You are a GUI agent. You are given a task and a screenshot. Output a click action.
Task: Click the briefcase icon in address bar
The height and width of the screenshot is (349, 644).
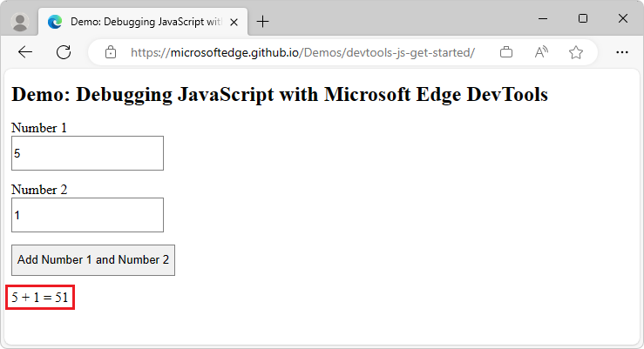click(506, 52)
